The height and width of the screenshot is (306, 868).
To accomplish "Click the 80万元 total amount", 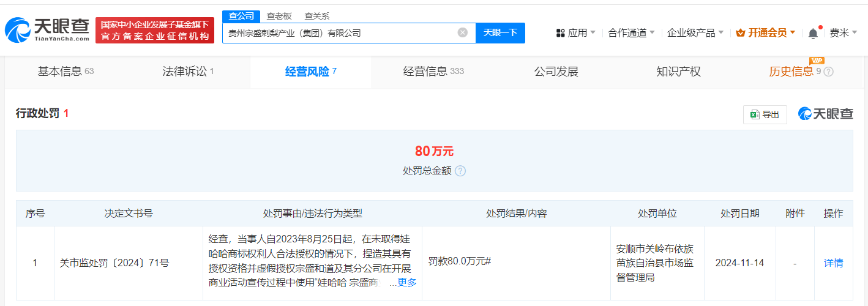I will [x=434, y=151].
